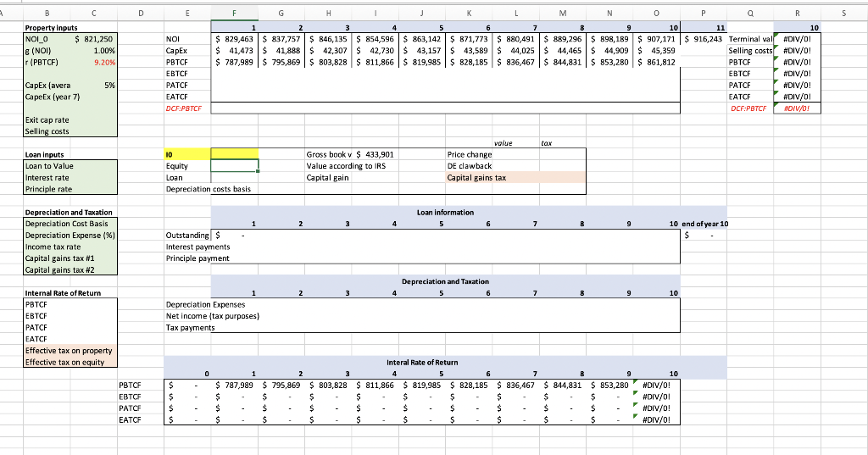This screenshot has height=455, width=868.
Task: Click the highlighted Capital gains tax cell
Action: tap(516, 178)
